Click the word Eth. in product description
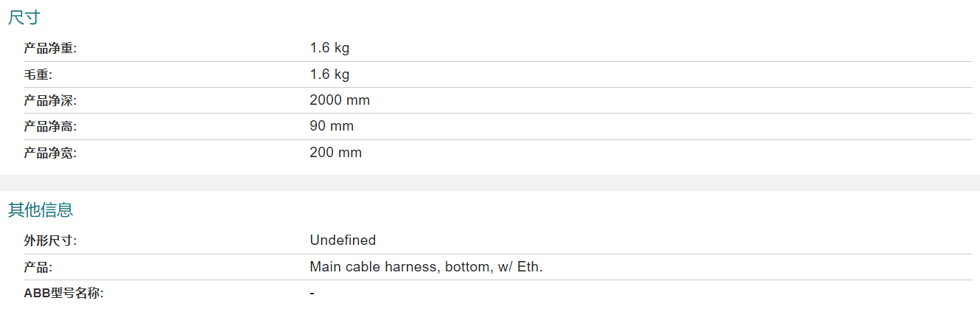This screenshot has height=312, width=980. coord(530,267)
